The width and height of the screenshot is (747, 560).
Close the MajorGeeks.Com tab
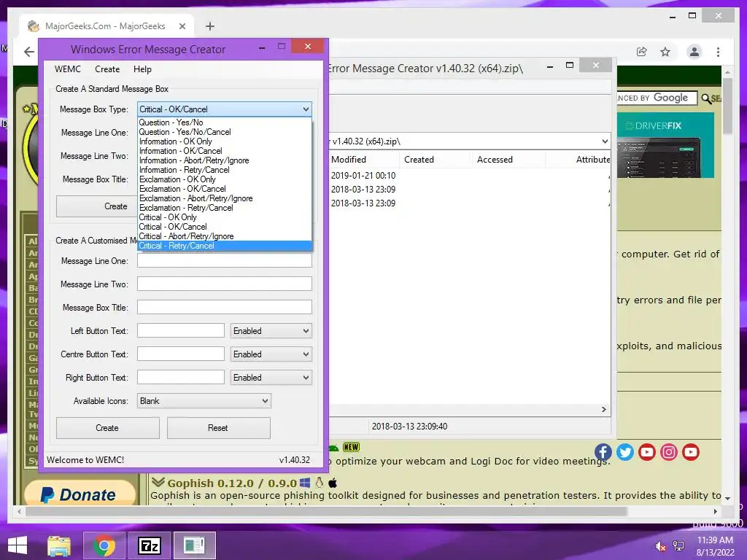[182, 26]
